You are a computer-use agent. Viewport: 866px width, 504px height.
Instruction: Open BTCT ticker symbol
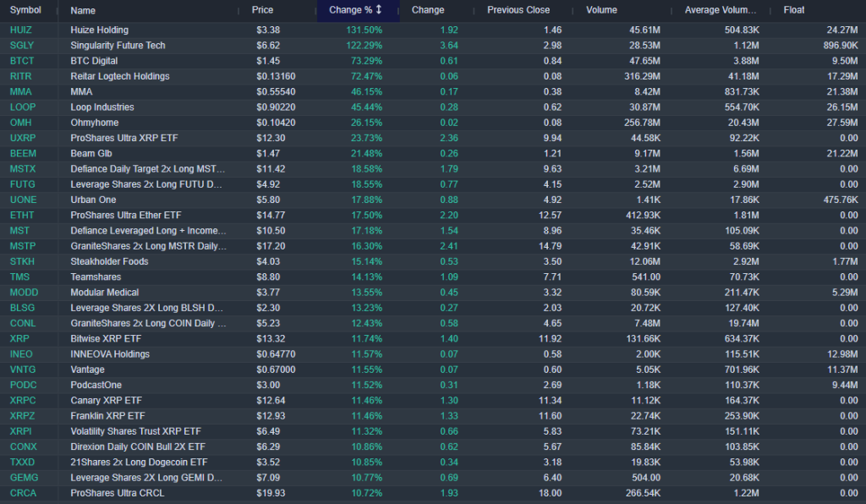(21, 61)
